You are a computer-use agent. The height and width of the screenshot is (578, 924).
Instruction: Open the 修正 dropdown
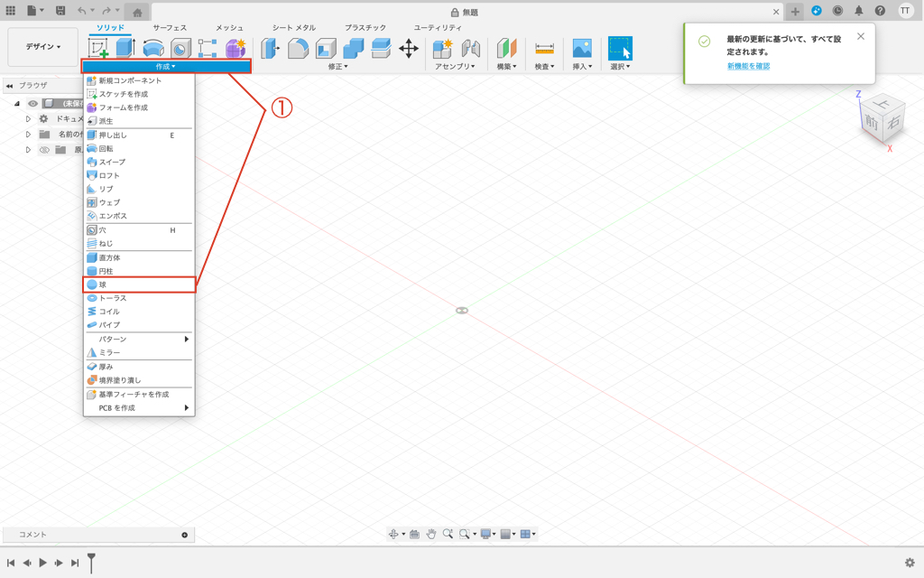pyautogui.click(x=337, y=67)
